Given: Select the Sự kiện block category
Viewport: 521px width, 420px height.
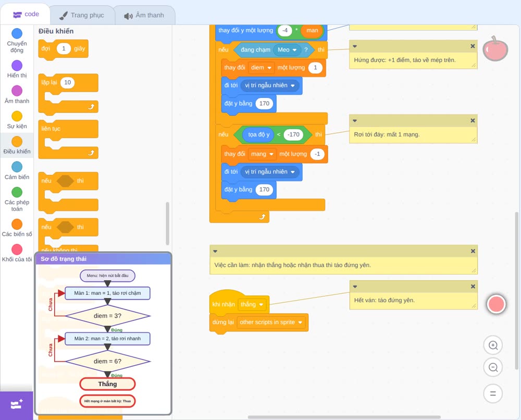Looking at the screenshot, I should [x=17, y=120].
